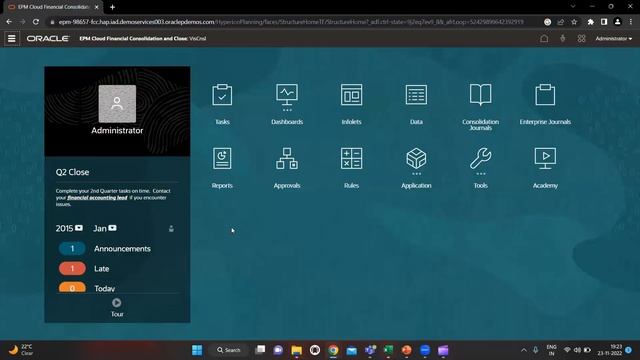Screen dimensions: 640x360
Task: Click the accessibility icon in header
Action: pos(563,38)
